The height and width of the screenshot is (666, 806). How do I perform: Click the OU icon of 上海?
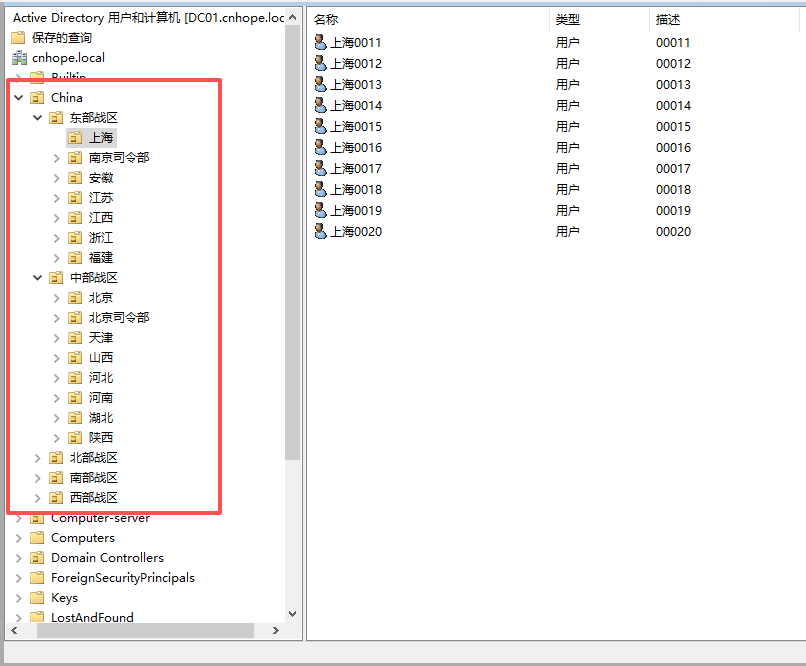pos(75,138)
